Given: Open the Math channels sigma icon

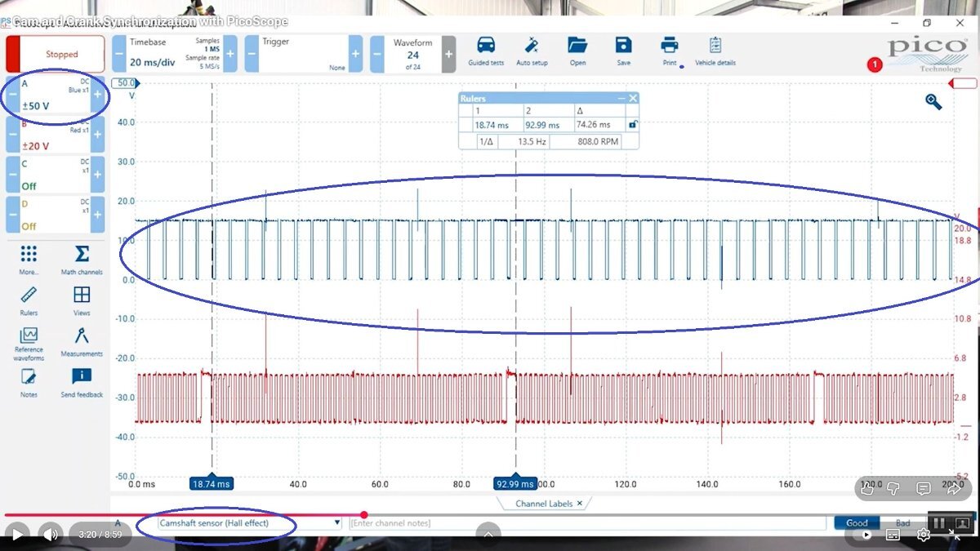Looking at the screenshot, I should coord(82,255).
